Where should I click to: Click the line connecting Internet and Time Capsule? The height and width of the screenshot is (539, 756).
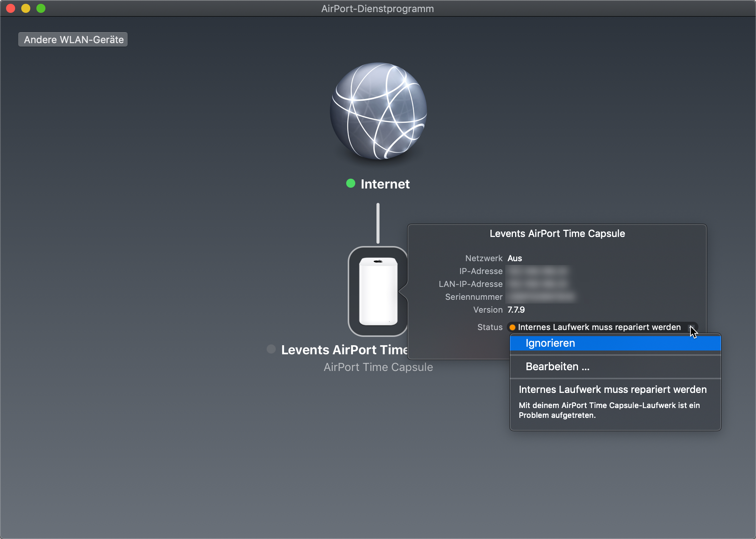378,223
